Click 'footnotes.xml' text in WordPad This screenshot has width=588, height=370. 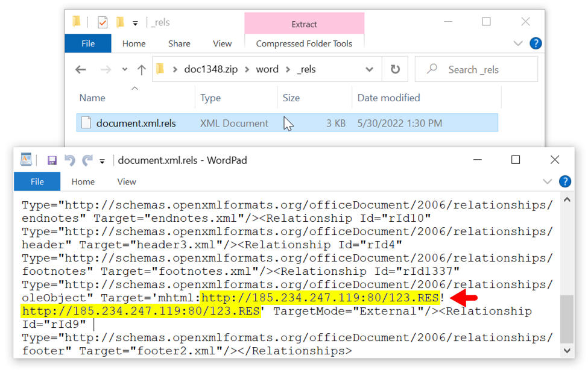pos(205,271)
